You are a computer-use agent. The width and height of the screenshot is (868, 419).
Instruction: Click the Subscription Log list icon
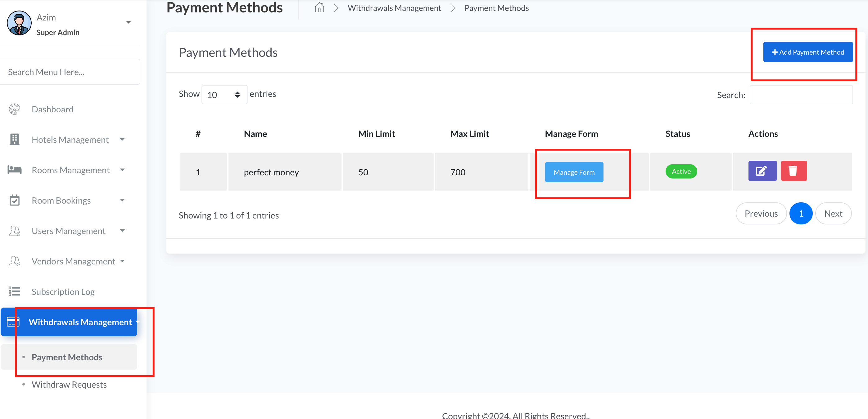click(x=15, y=291)
